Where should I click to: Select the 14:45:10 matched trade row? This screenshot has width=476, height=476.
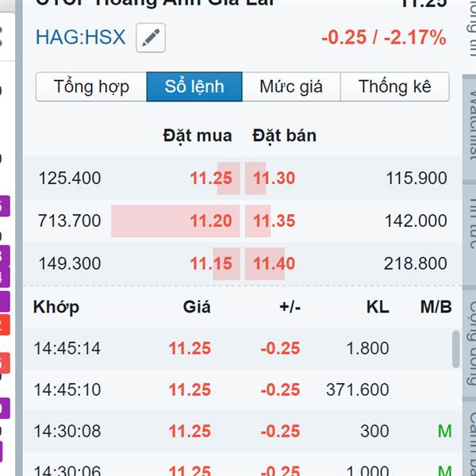[x=238, y=390]
